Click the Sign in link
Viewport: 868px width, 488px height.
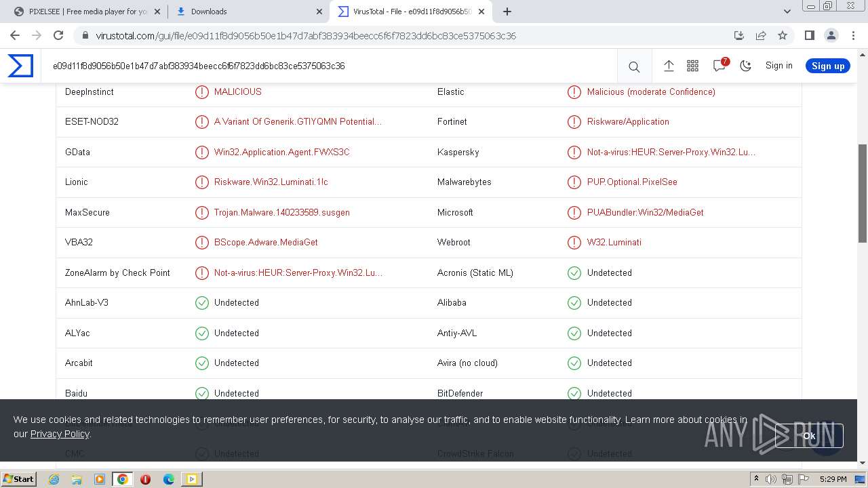tap(778, 66)
